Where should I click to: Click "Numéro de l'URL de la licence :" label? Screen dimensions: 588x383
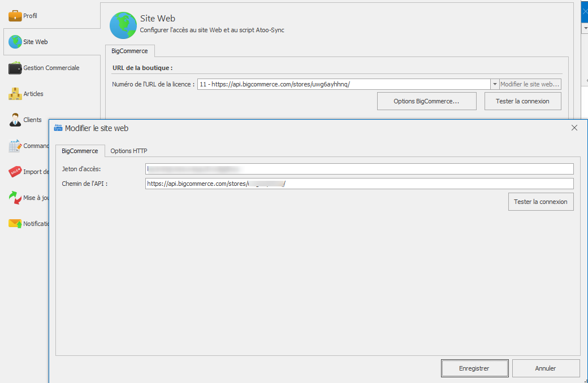pos(153,84)
